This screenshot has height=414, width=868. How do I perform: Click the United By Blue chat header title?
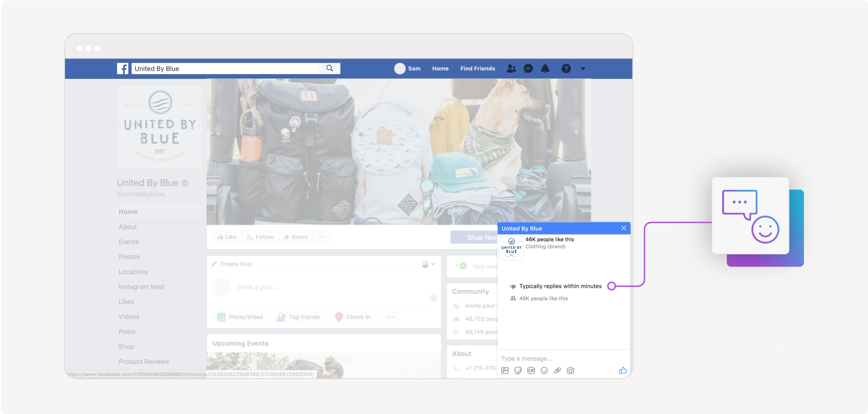[x=522, y=228]
